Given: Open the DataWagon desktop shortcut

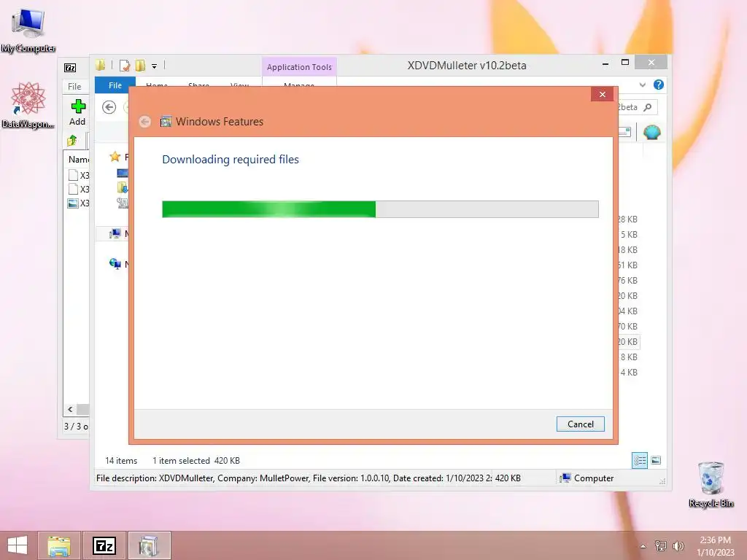Looking at the screenshot, I should click(x=28, y=105).
